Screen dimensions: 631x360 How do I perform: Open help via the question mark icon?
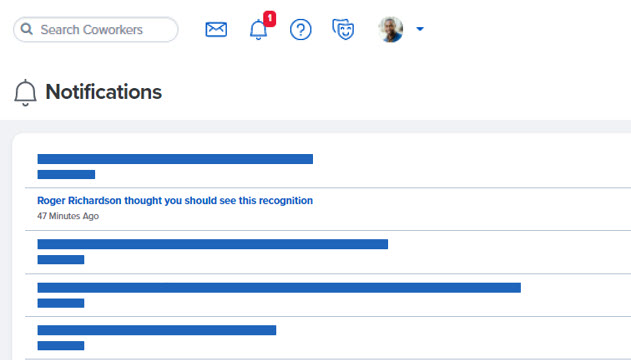tap(301, 29)
